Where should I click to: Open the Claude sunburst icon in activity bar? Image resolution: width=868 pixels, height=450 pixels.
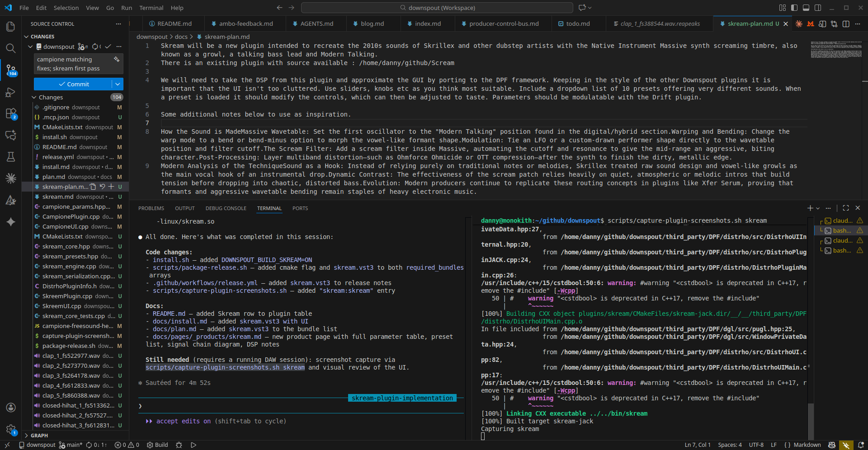pos(11,178)
